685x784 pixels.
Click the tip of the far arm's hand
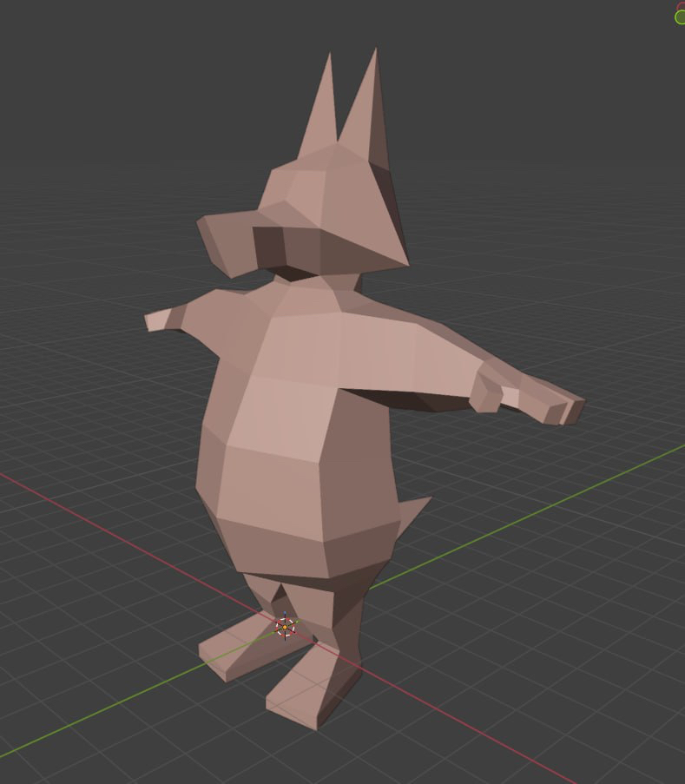pyautogui.click(x=156, y=320)
